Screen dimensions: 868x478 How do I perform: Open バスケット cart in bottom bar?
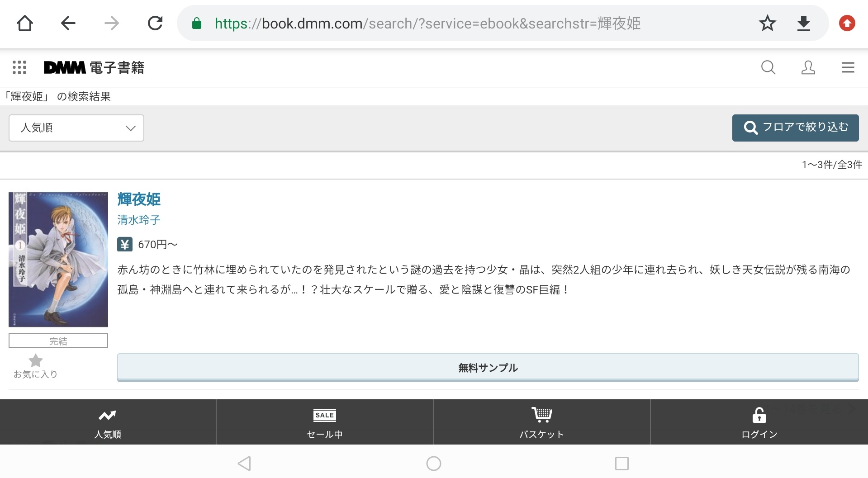click(x=541, y=423)
